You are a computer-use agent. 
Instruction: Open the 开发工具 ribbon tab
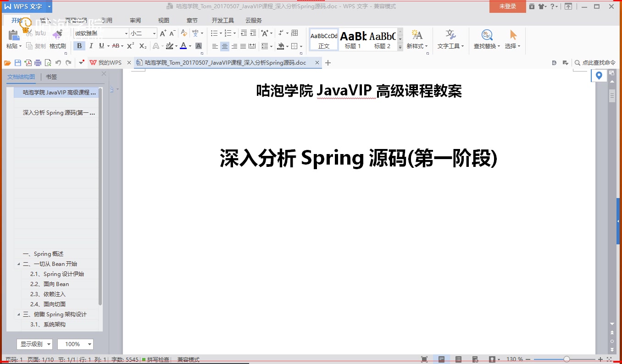pyautogui.click(x=223, y=21)
